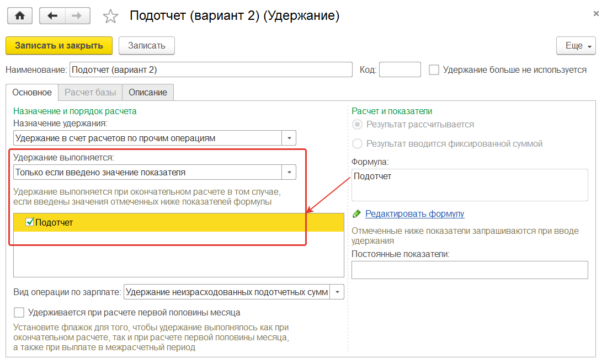
Task: Click the Home icon button
Action: pos(20,16)
